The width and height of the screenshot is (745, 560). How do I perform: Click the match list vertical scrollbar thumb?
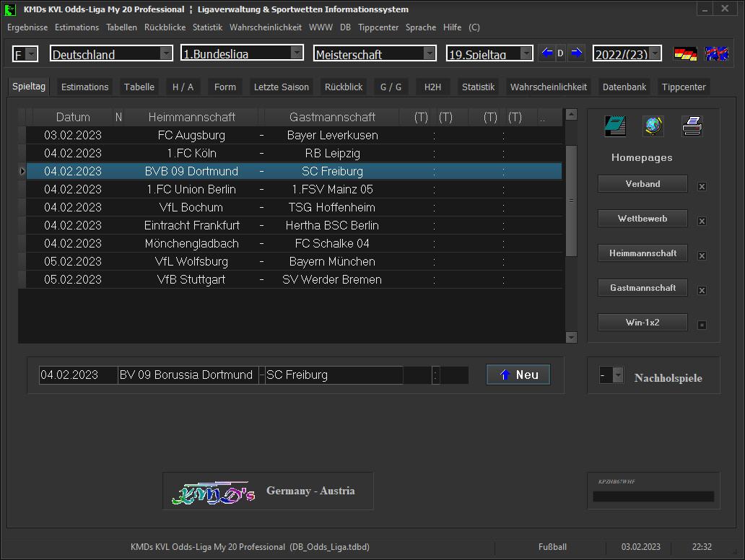pos(571,201)
